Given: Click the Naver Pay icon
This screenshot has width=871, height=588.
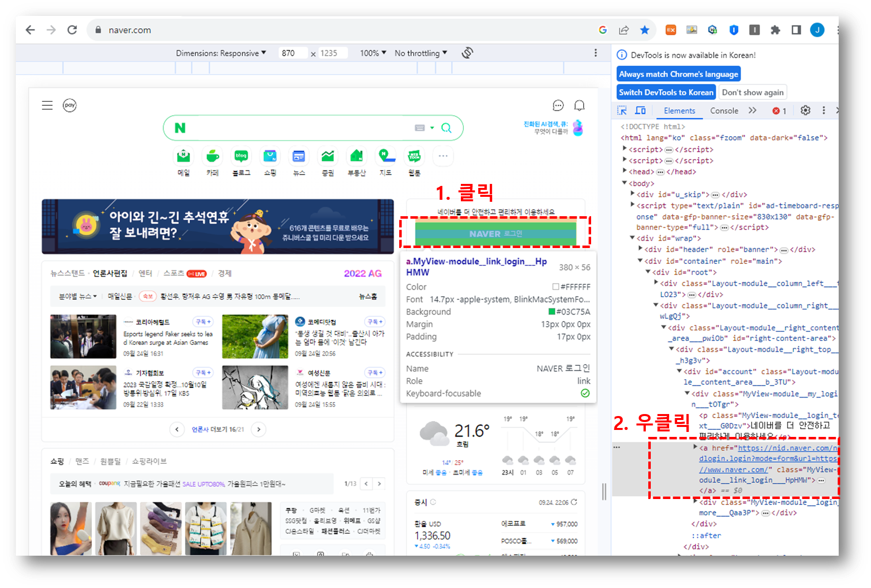Looking at the screenshot, I should click(70, 105).
